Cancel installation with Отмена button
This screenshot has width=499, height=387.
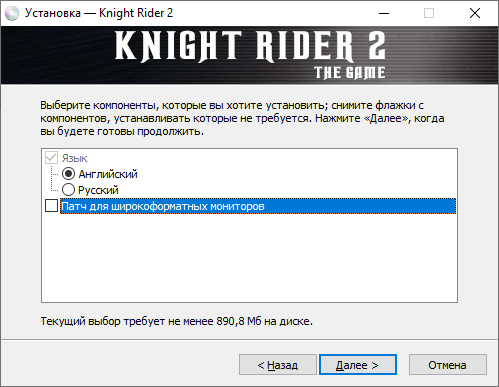[448, 365]
